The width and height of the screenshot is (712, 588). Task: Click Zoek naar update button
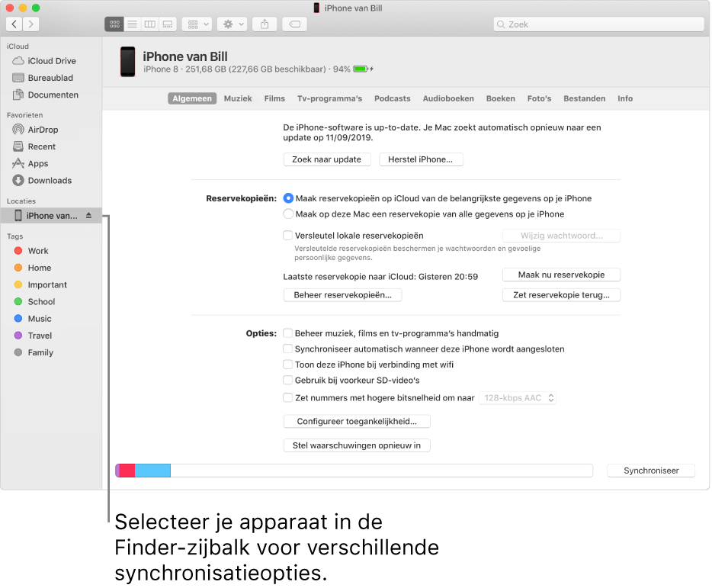point(327,159)
